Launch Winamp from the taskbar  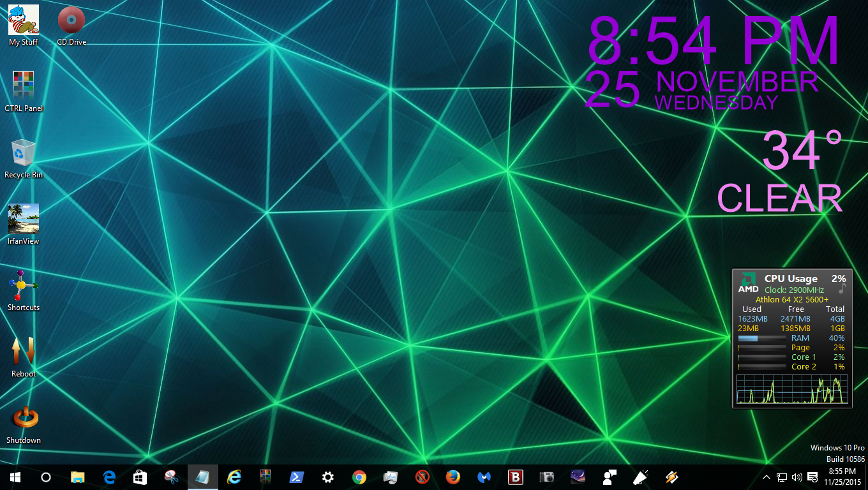pos(671,477)
